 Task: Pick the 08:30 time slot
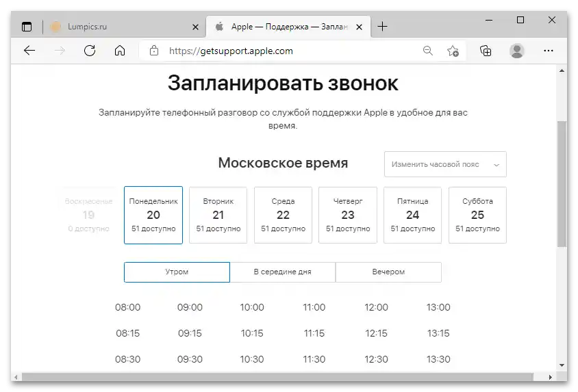(x=127, y=359)
